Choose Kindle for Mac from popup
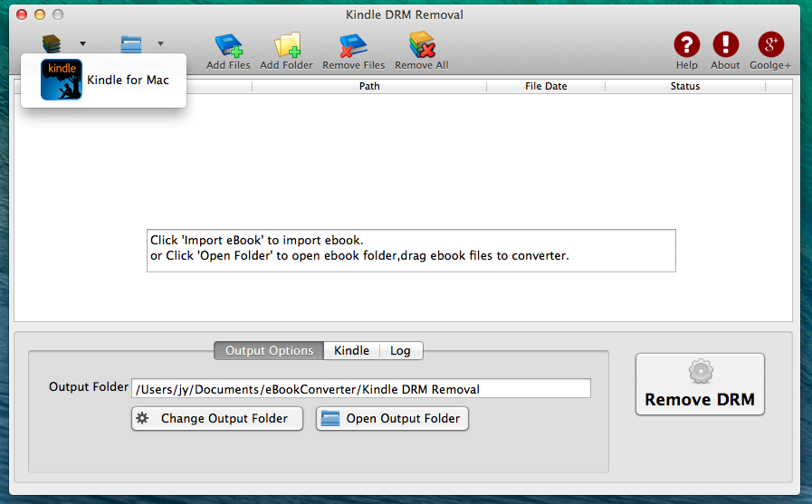The image size is (812, 504). [103, 80]
